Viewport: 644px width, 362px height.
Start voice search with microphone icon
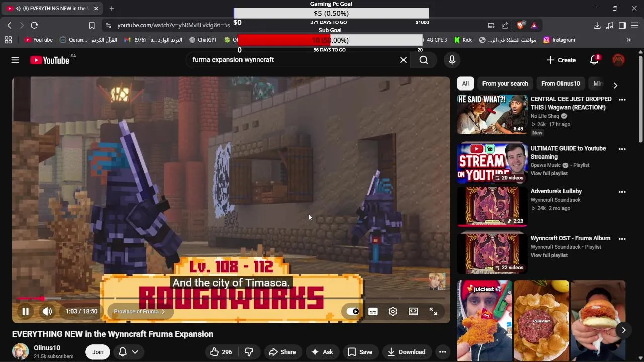point(452,60)
